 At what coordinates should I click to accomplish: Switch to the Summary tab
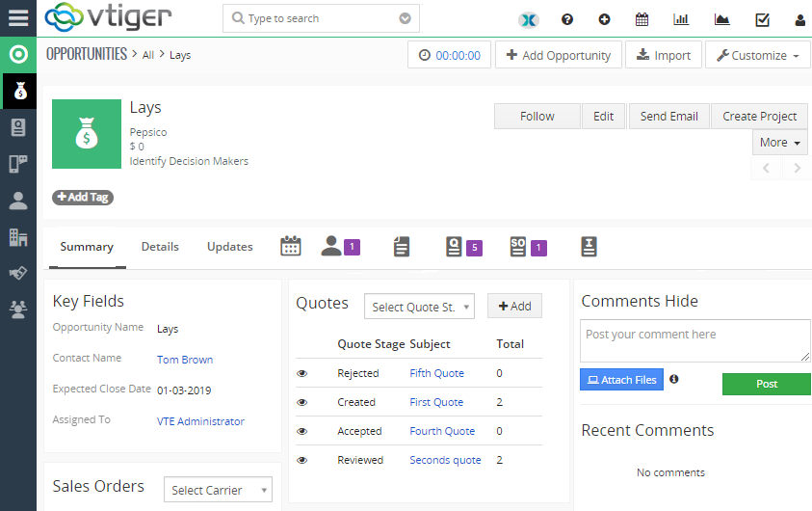(x=87, y=247)
